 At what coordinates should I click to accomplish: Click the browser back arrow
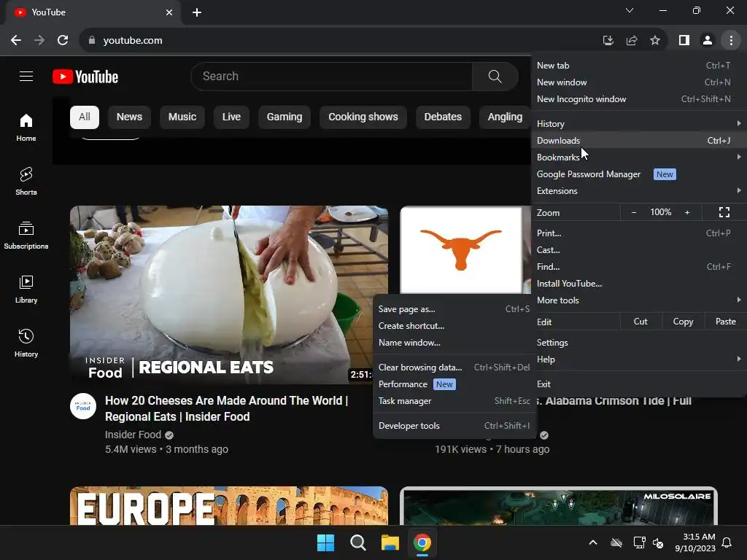click(x=16, y=41)
